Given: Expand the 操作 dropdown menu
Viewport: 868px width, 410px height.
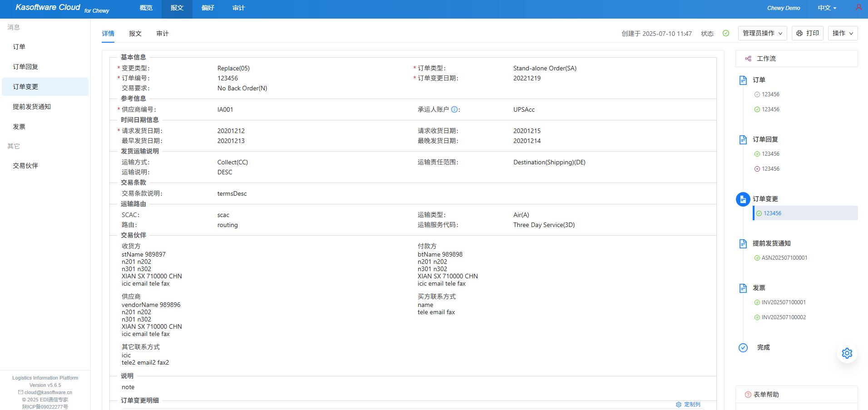Looking at the screenshot, I should click(843, 33).
